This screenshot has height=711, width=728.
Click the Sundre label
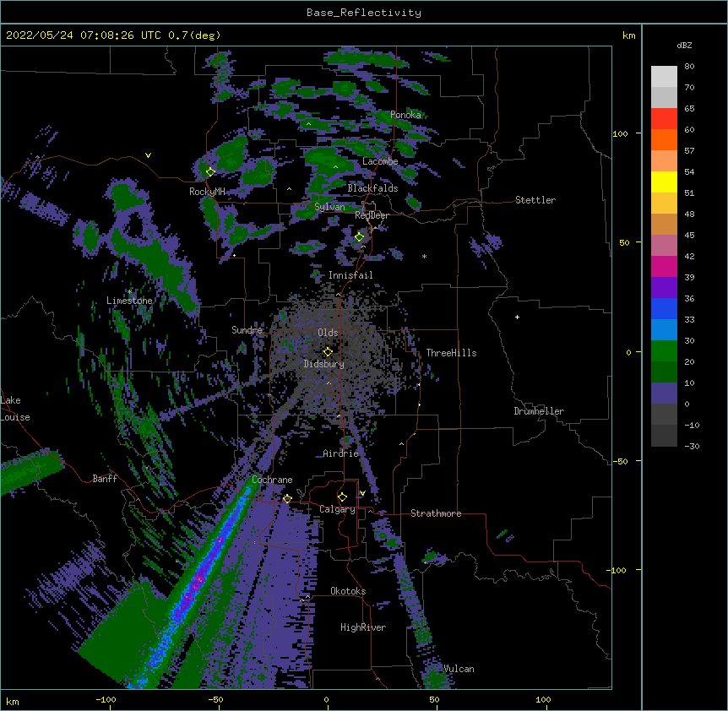(247, 330)
